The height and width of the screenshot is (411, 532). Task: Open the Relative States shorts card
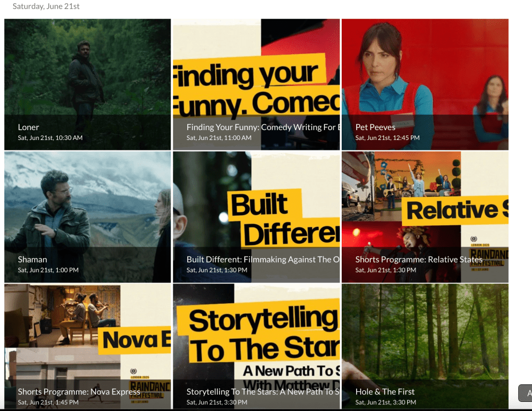425,217
